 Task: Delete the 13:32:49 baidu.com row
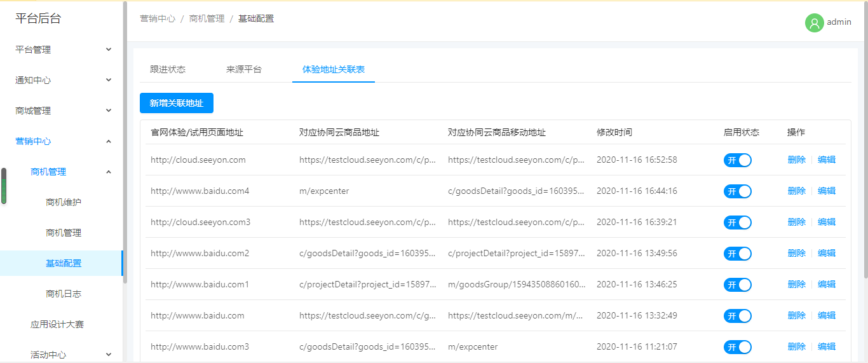click(x=796, y=315)
